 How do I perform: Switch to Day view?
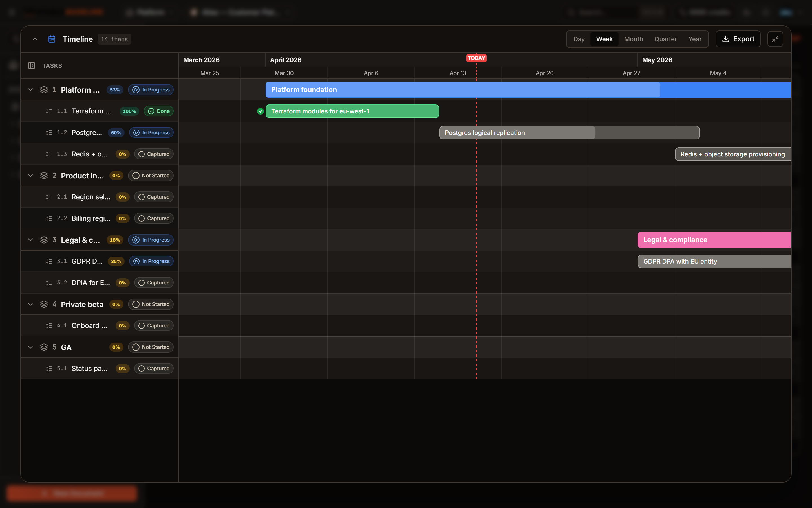click(x=579, y=39)
